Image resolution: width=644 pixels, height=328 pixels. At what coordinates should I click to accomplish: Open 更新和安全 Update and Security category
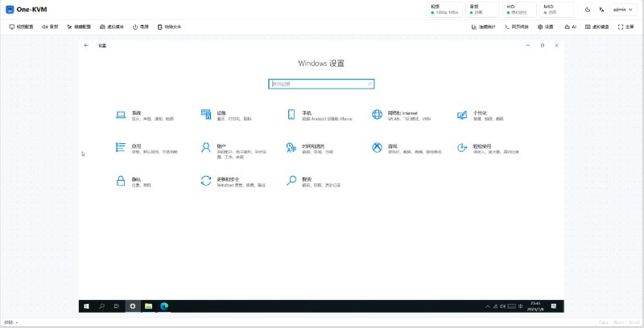coord(233,182)
